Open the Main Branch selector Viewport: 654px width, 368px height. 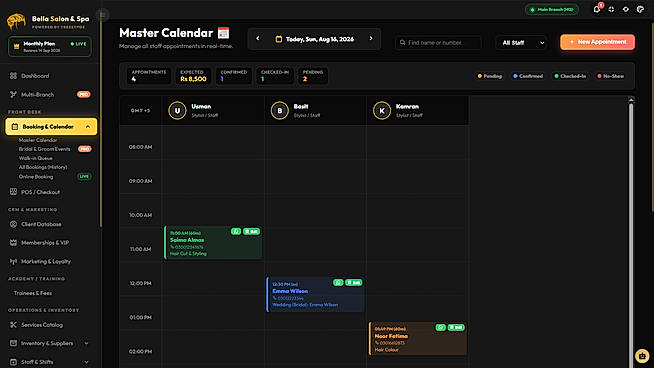point(552,9)
